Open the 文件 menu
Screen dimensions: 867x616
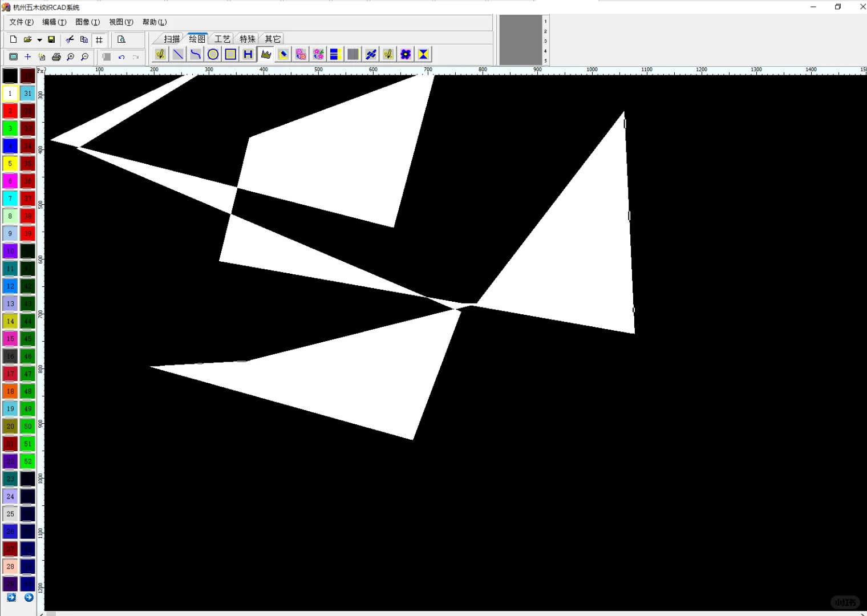point(21,22)
